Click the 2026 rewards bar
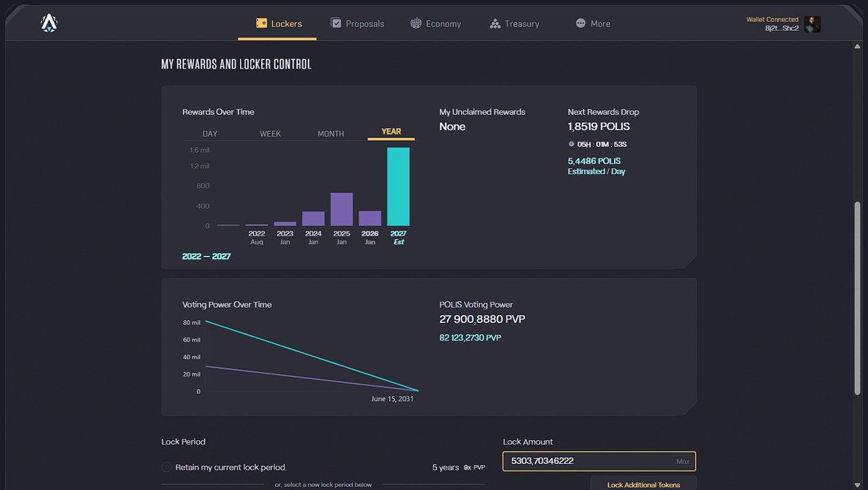This screenshot has width=868, height=490. click(370, 218)
